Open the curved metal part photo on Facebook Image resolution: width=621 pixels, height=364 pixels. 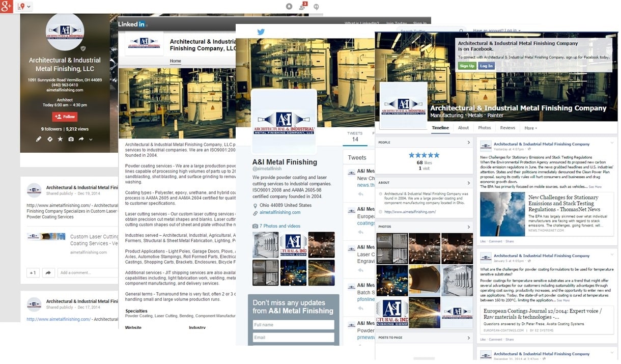click(x=425, y=281)
